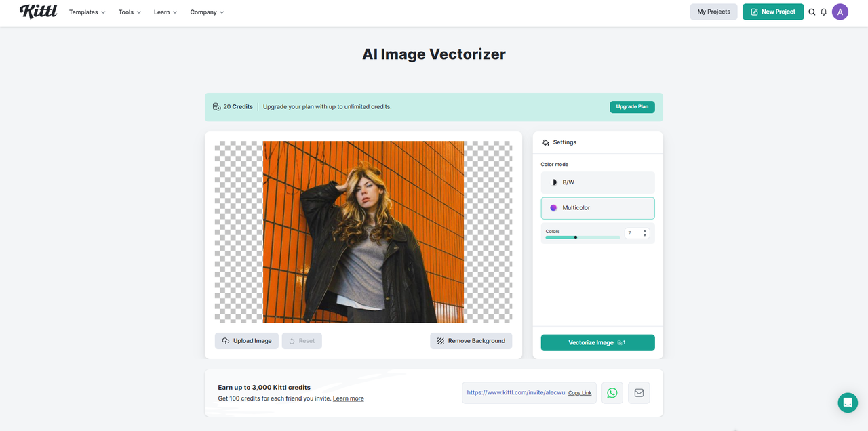Click the Kittl logo

pos(39,12)
